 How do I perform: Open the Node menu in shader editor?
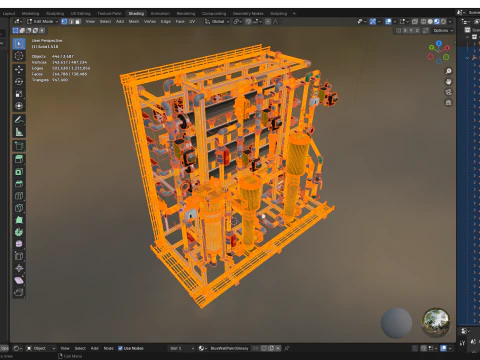[109, 348]
